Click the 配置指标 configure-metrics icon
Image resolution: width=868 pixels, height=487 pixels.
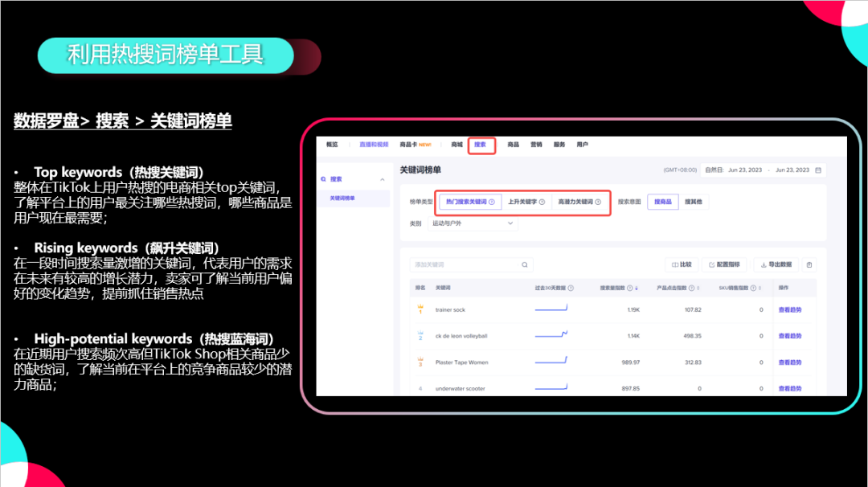[712, 264]
